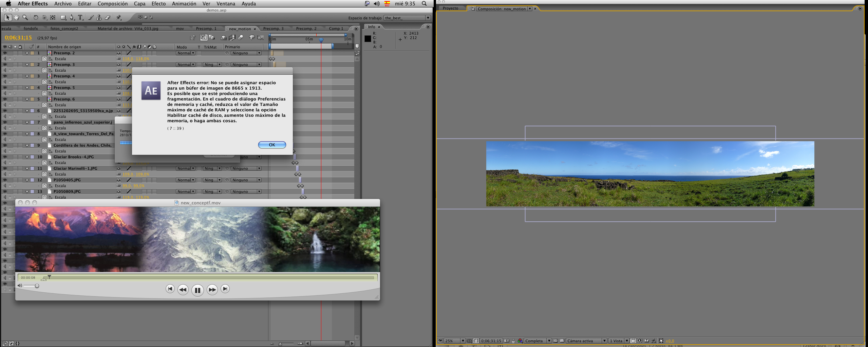Toggle the transparency grid checkerboard icon
Viewport: 868px width, 347px height.
click(562, 341)
